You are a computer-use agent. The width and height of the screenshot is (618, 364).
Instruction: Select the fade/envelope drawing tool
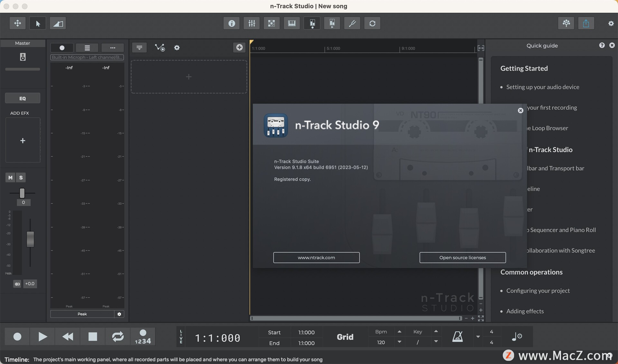58,23
